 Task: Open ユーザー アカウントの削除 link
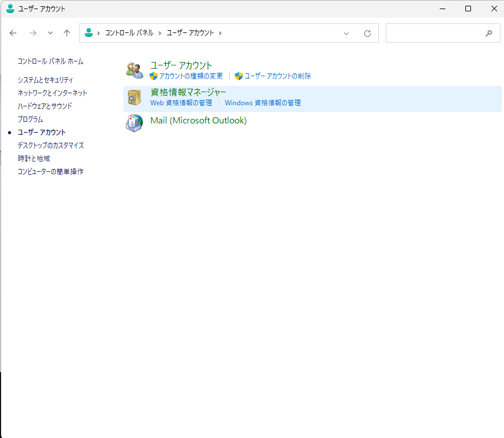(278, 76)
